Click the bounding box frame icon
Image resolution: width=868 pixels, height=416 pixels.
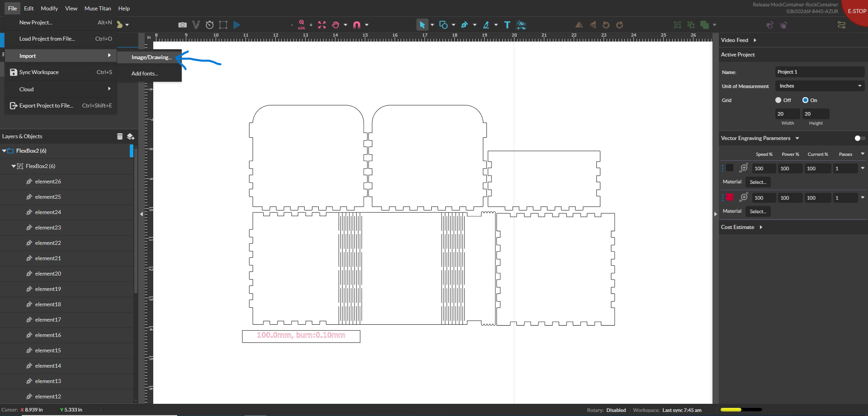click(223, 25)
